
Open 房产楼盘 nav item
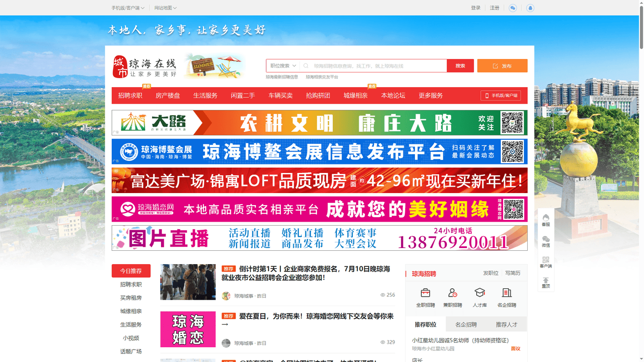168,96
